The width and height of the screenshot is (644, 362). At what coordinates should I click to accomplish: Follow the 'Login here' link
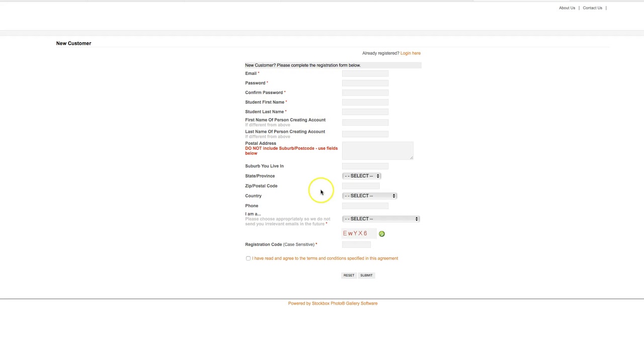[x=411, y=53]
